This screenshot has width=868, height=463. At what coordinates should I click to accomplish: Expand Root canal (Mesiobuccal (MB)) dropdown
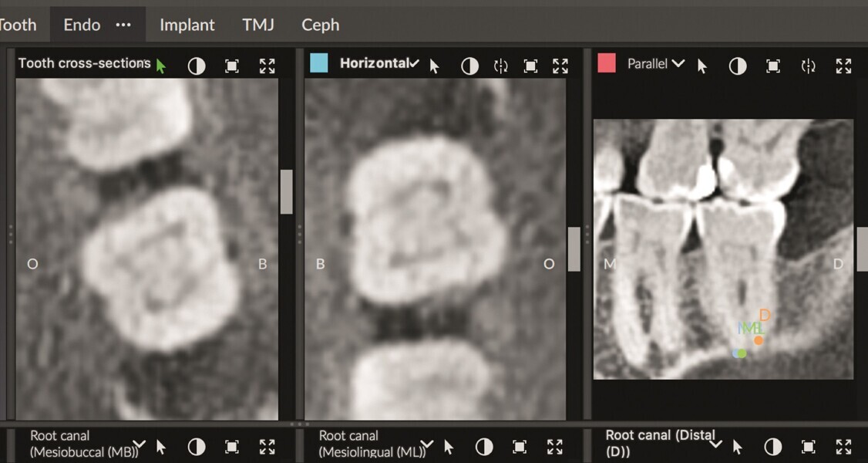(x=139, y=445)
